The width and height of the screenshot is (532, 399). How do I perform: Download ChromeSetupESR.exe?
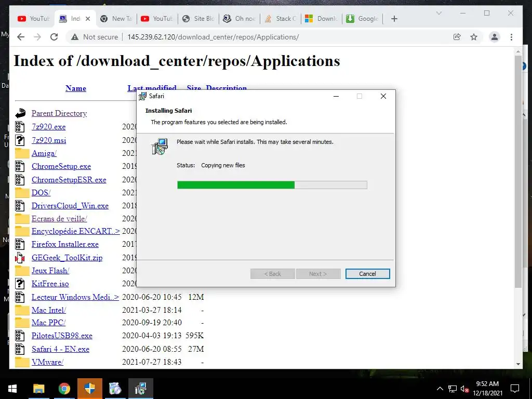point(69,180)
